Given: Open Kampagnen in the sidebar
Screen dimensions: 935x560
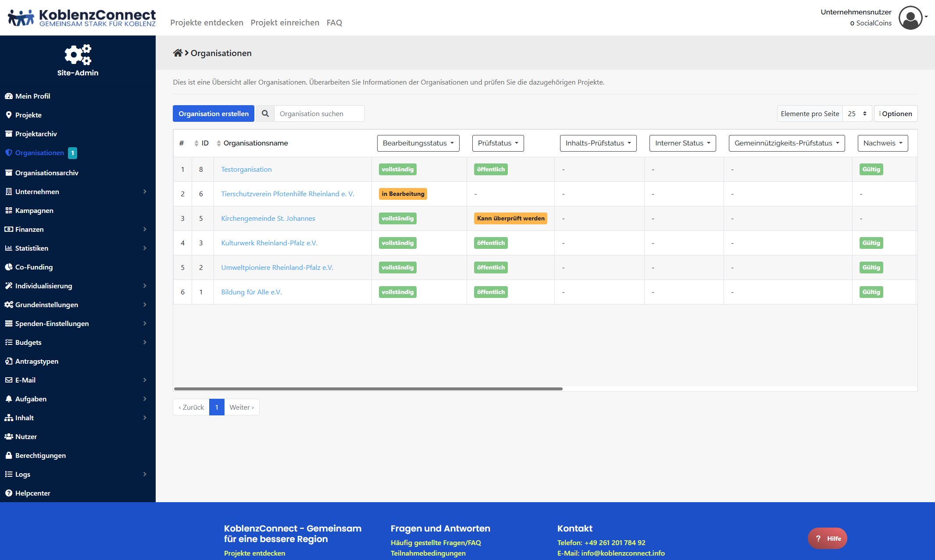Looking at the screenshot, I should pyautogui.click(x=34, y=210).
